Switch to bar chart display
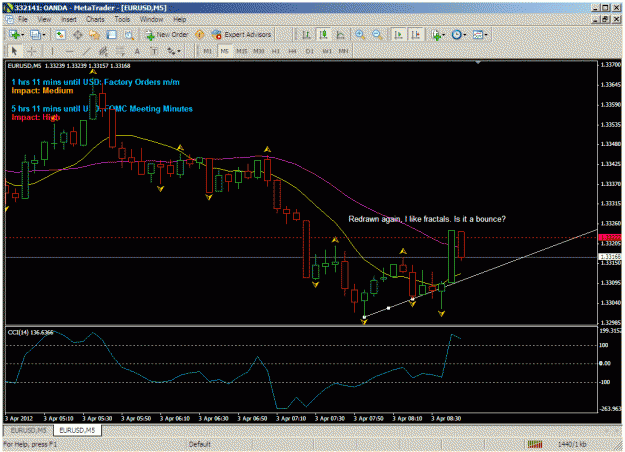The image size is (625, 452). [x=306, y=35]
